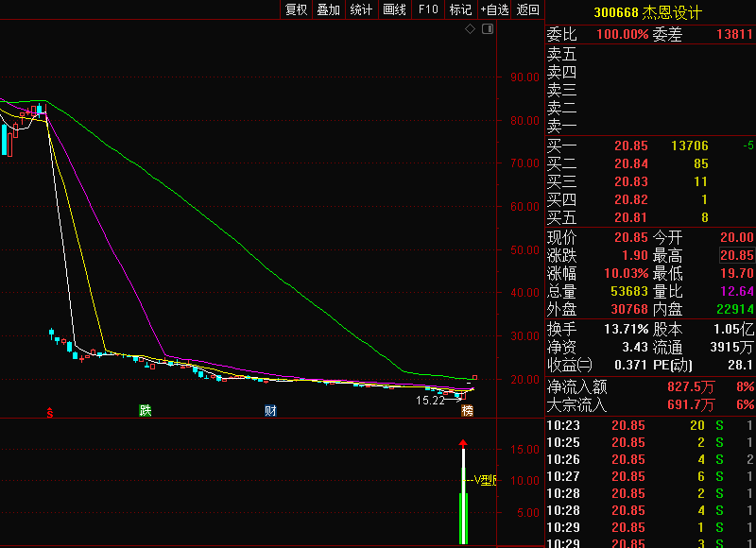Click the blue 财 financial marker
The width and height of the screenshot is (756, 548).
coord(270,410)
